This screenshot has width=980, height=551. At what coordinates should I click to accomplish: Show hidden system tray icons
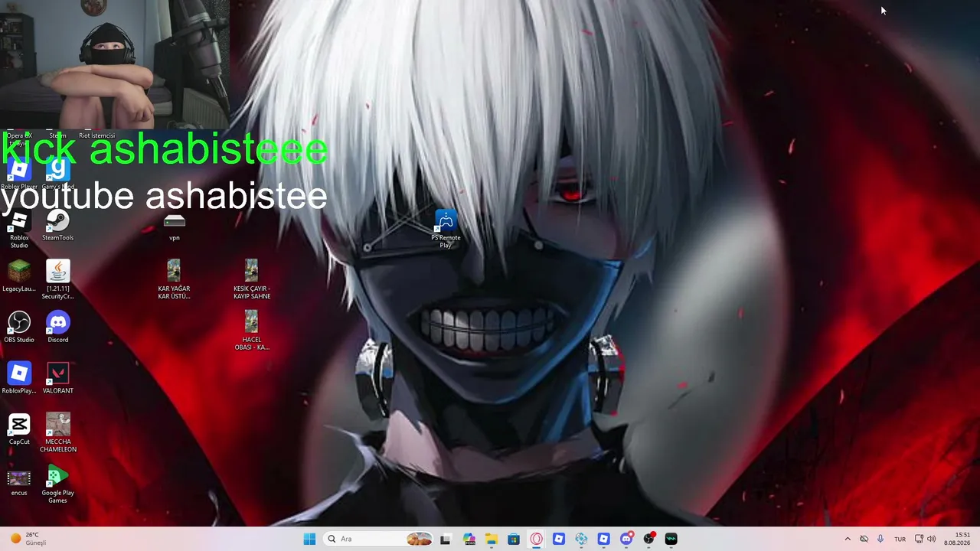click(x=848, y=539)
